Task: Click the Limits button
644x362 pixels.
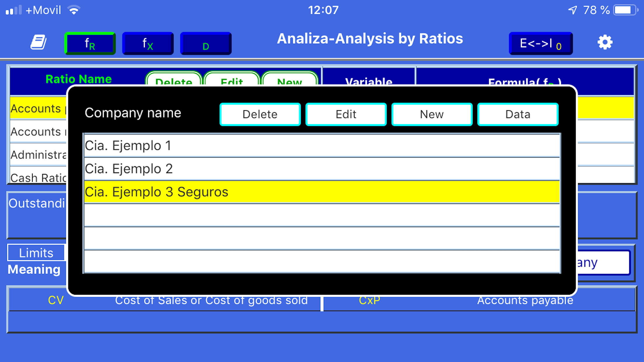Action: [36, 253]
